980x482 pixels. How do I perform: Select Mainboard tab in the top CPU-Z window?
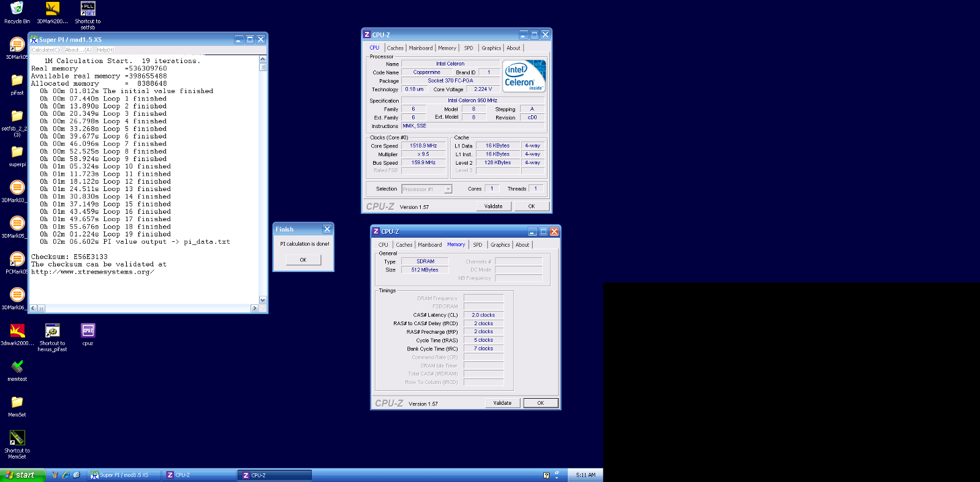(421, 48)
